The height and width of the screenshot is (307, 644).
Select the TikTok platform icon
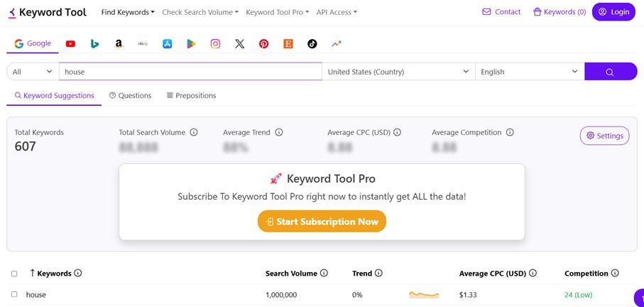pos(312,44)
